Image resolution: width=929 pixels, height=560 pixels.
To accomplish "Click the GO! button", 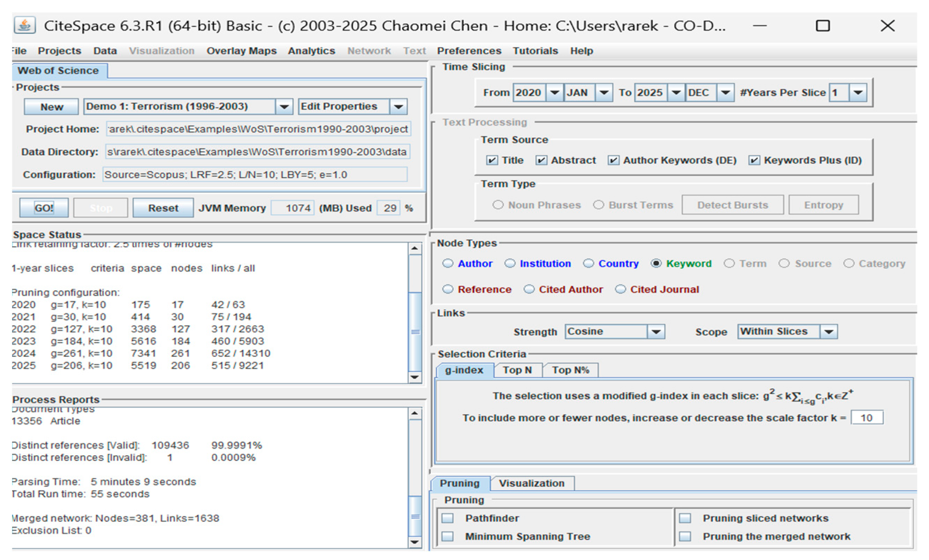I will click(x=44, y=208).
